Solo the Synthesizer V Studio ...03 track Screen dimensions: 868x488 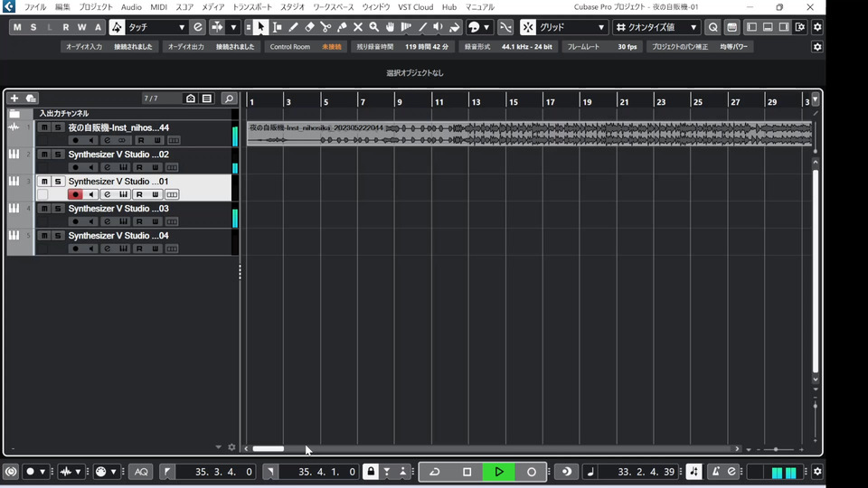pos(58,209)
